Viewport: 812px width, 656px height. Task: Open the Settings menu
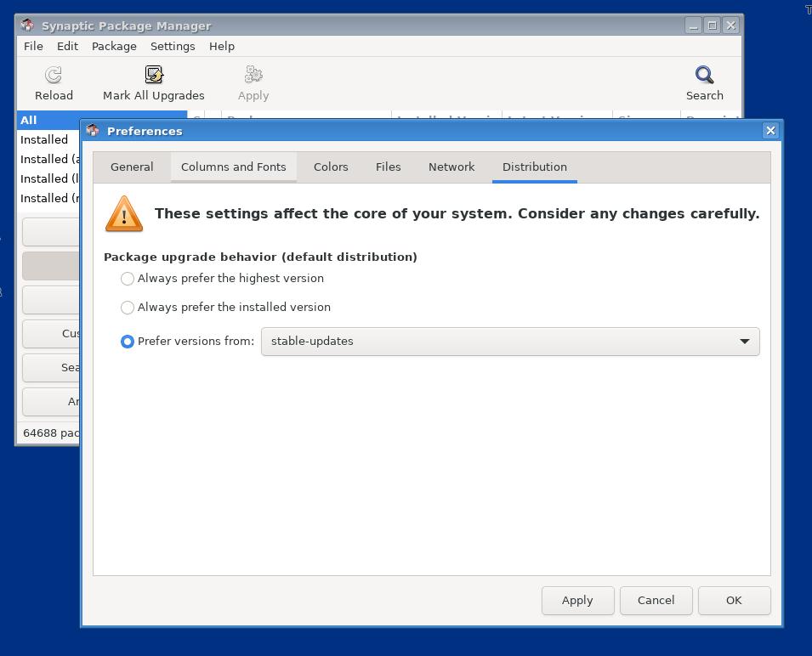[173, 47]
